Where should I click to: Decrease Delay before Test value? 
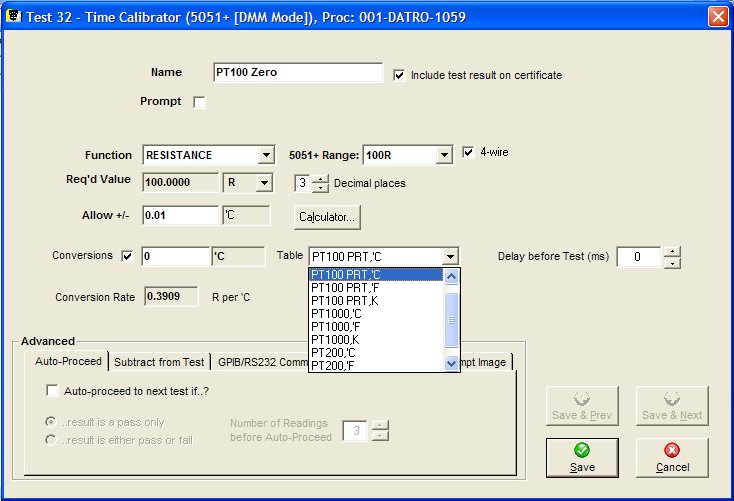672,263
